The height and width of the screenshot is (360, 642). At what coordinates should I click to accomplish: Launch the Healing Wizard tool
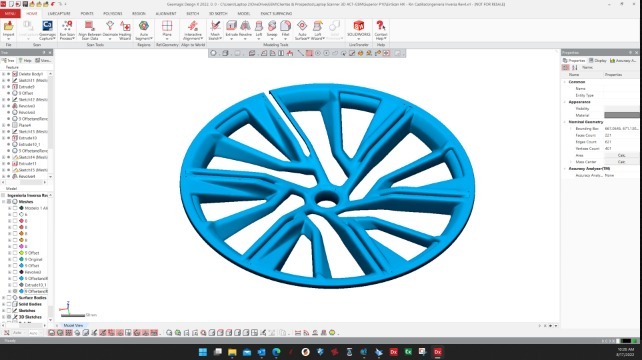(125, 30)
